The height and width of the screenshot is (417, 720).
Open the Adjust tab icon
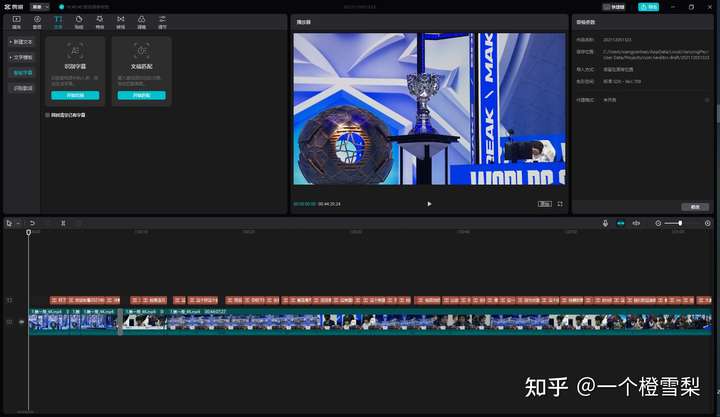(x=163, y=22)
